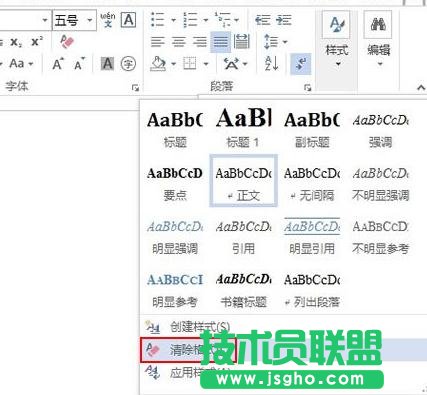Toggle character shading
Viewport: 427px width, 395px height.
pyautogui.click(x=107, y=64)
